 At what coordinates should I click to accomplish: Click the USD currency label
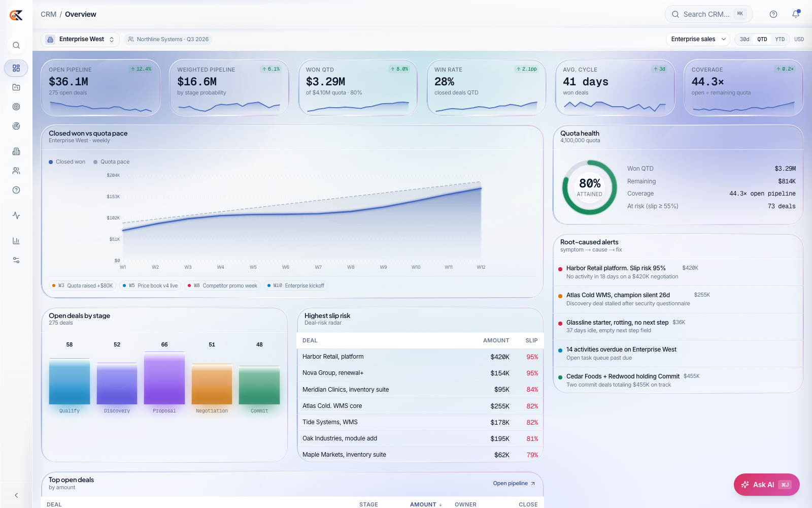(799, 39)
